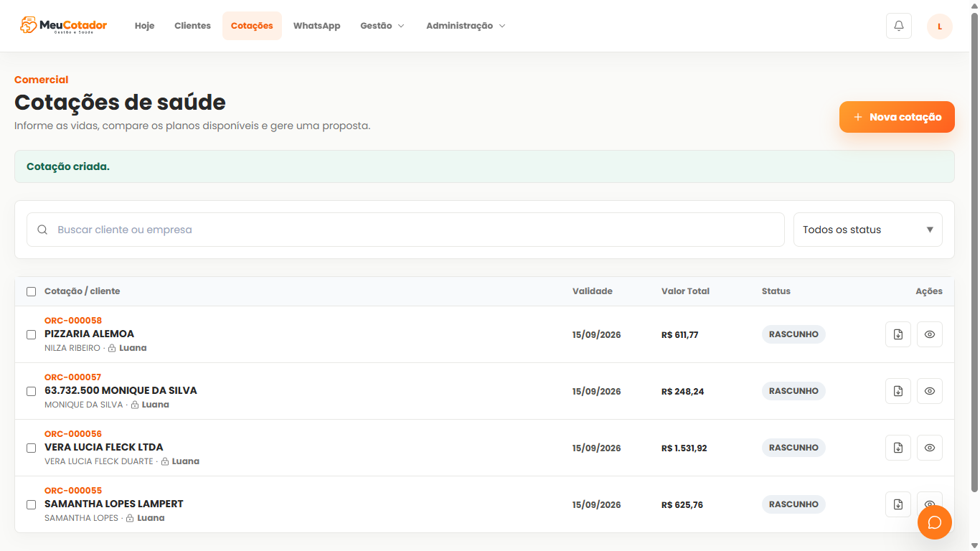Open quote ORC-000055
The height and width of the screenshot is (551, 980).
click(x=73, y=491)
